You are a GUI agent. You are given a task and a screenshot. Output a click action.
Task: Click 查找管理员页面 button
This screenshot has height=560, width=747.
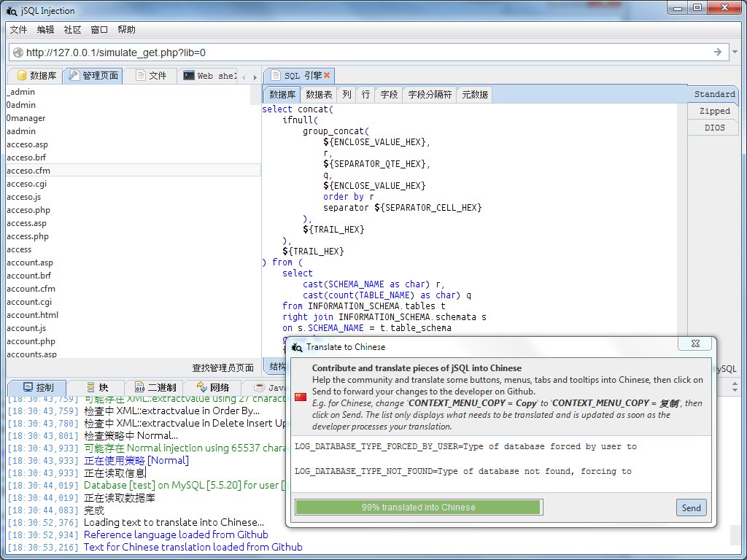pos(223,367)
